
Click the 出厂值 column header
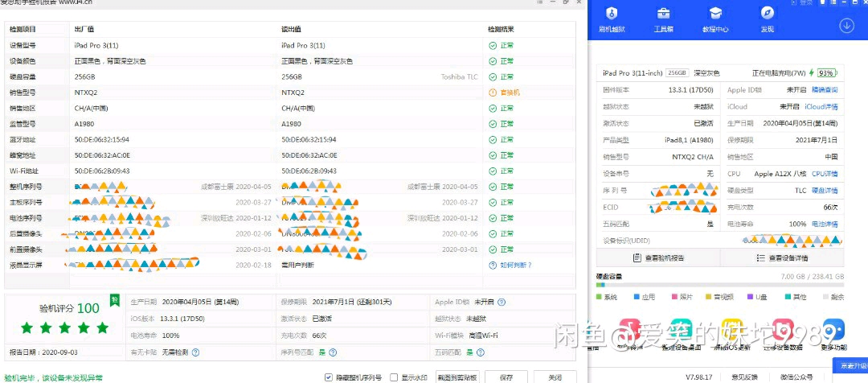[x=84, y=30]
